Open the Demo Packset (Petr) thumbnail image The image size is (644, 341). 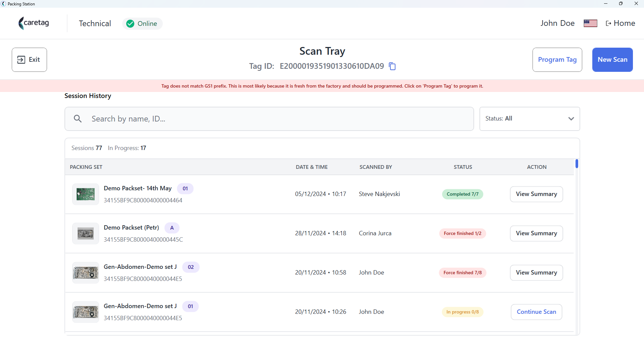pos(86,233)
